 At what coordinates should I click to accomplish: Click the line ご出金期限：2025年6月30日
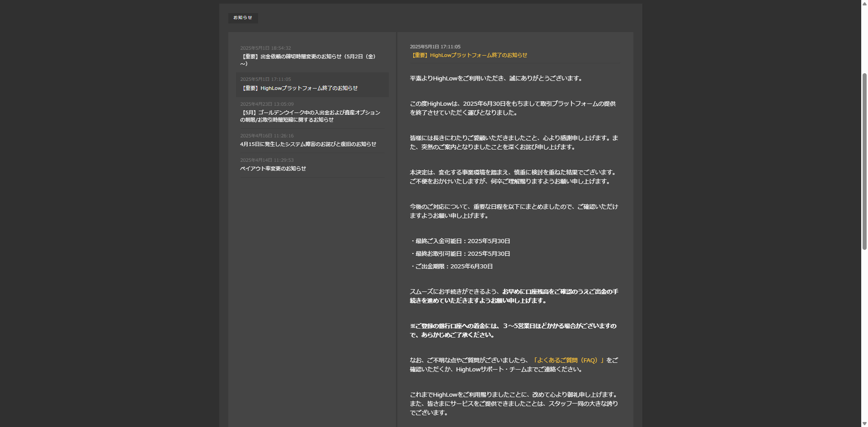(x=452, y=266)
